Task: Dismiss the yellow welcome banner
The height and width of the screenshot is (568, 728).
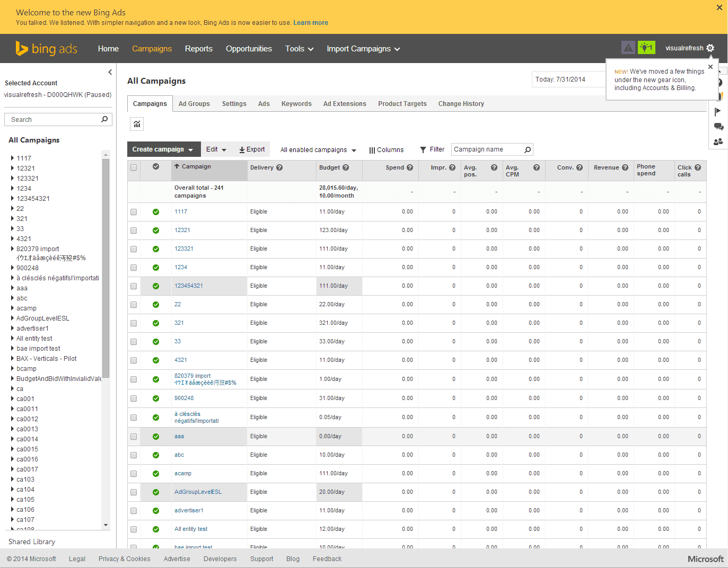Action: tap(720, 7)
